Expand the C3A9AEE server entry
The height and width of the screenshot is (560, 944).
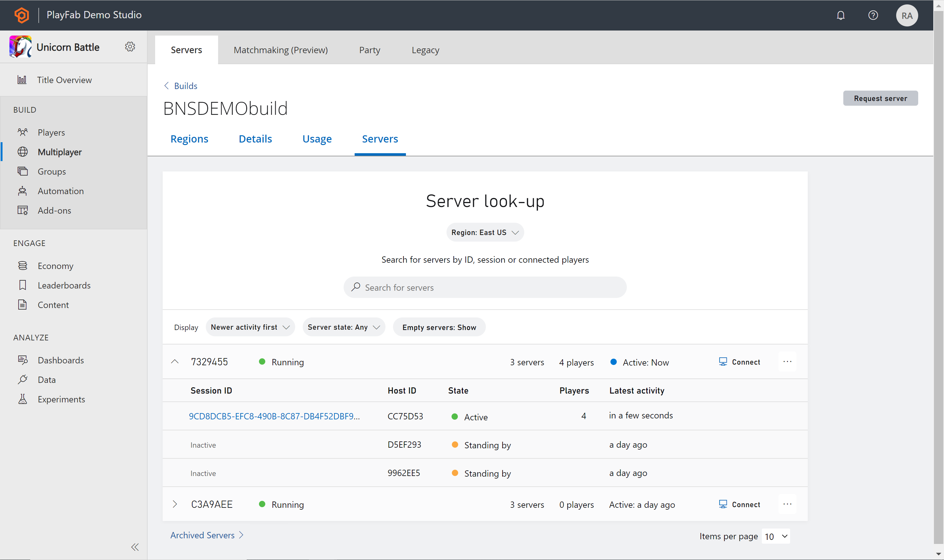(x=176, y=504)
